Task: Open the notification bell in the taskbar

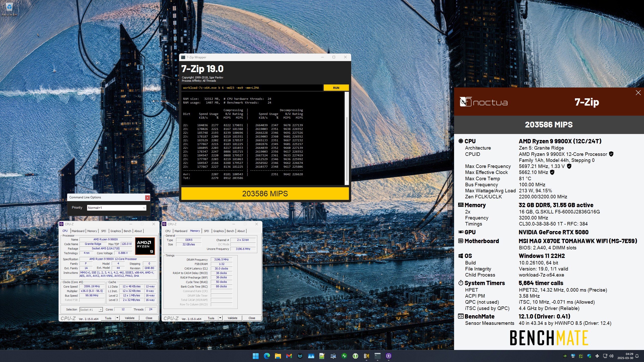Action: (x=637, y=356)
